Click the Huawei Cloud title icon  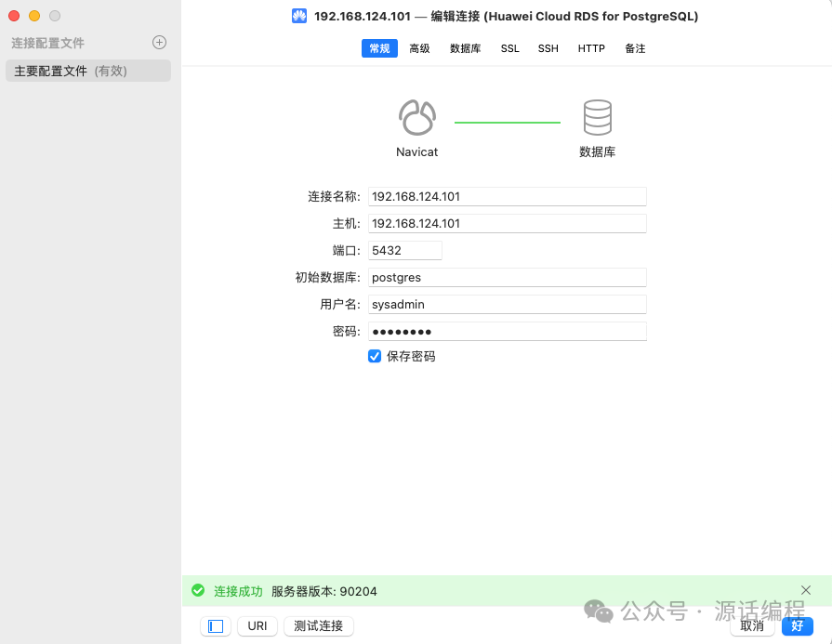[x=299, y=17]
